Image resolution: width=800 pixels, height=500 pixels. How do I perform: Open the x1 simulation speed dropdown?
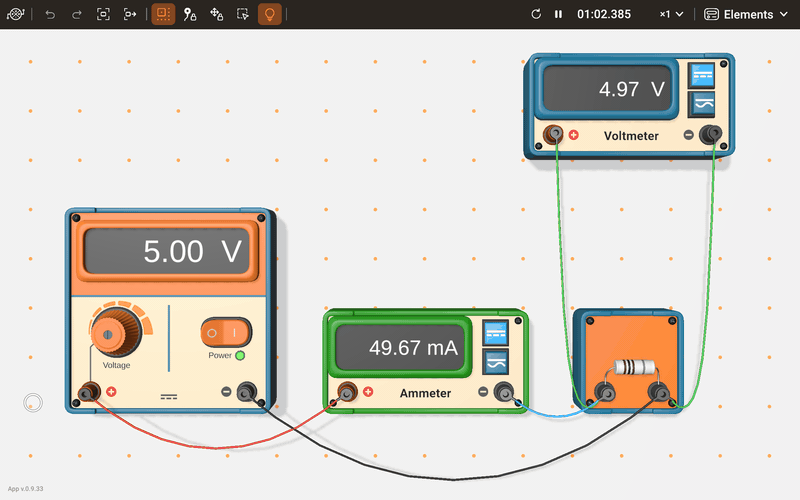[671, 14]
